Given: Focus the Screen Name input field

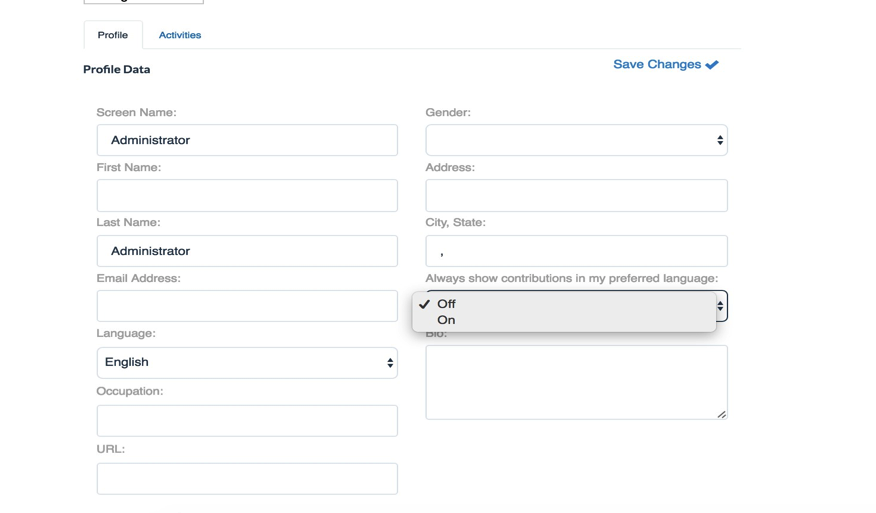Looking at the screenshot, I should 247,140.
